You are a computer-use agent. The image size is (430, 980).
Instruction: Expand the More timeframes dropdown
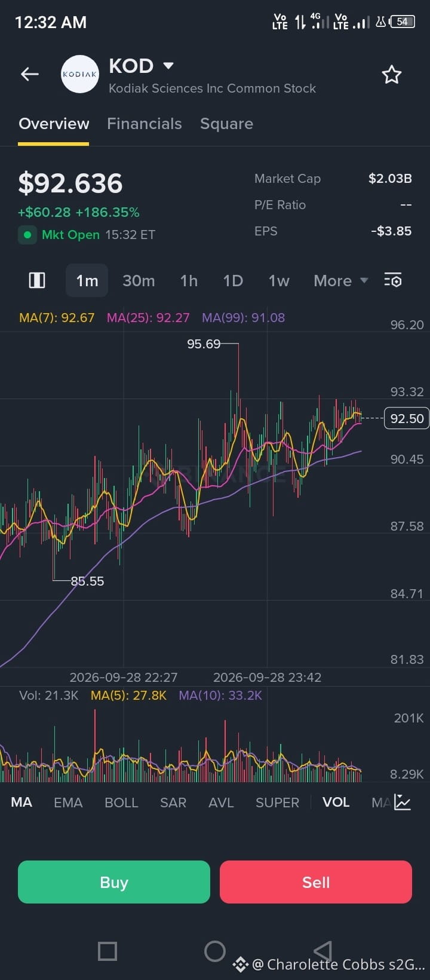(x=341, y=281)
